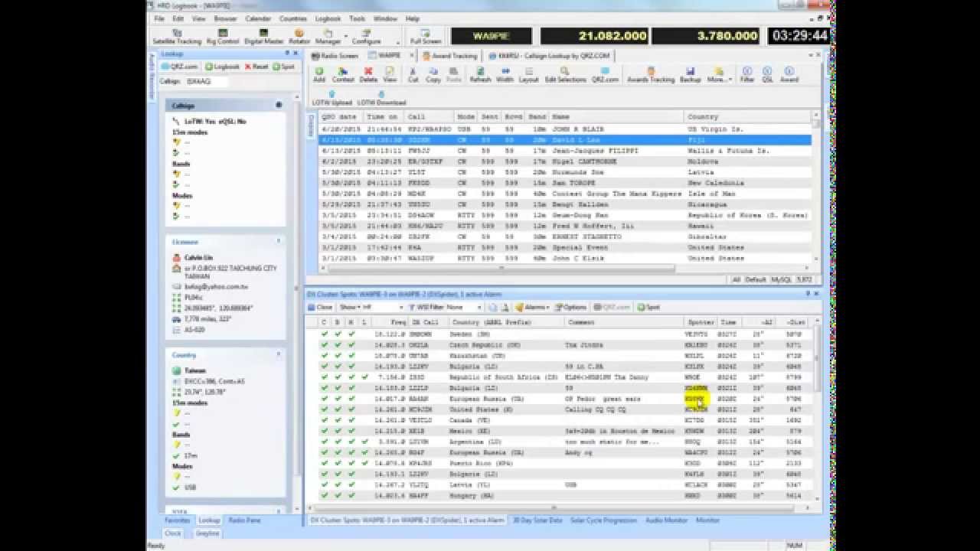Screen dimensions: 980x551
Task: Refresh the logbook list
Action: pos(480,74)
